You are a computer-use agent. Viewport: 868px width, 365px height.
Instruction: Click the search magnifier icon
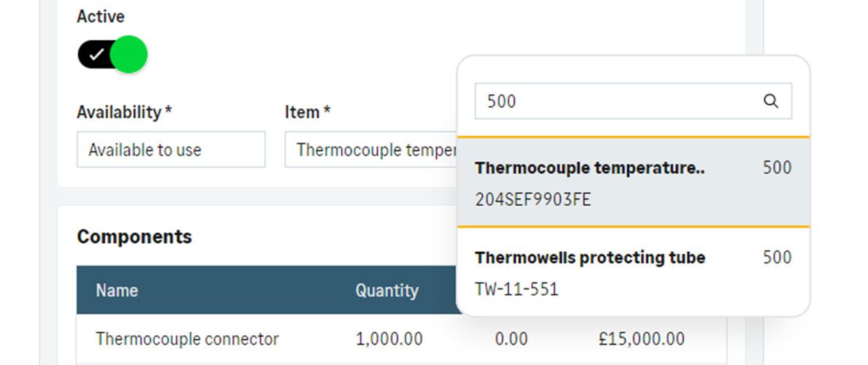[x=771, y=101]
